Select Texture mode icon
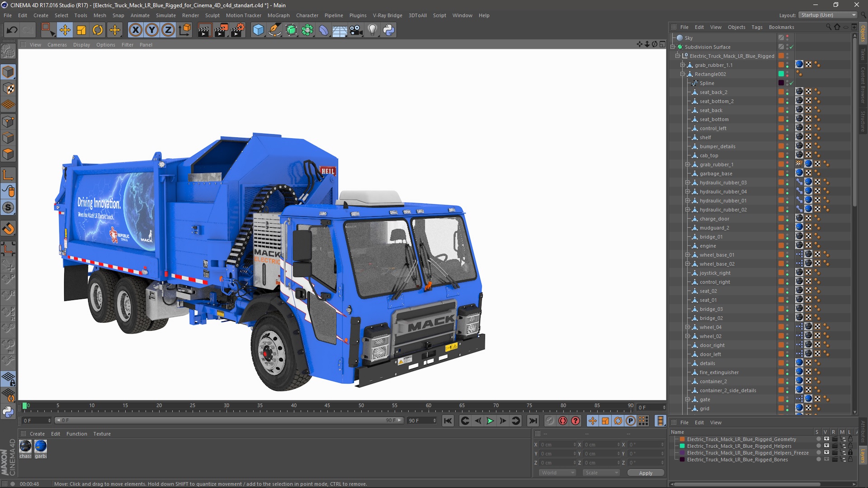868x488 pixels. (8, 89)
